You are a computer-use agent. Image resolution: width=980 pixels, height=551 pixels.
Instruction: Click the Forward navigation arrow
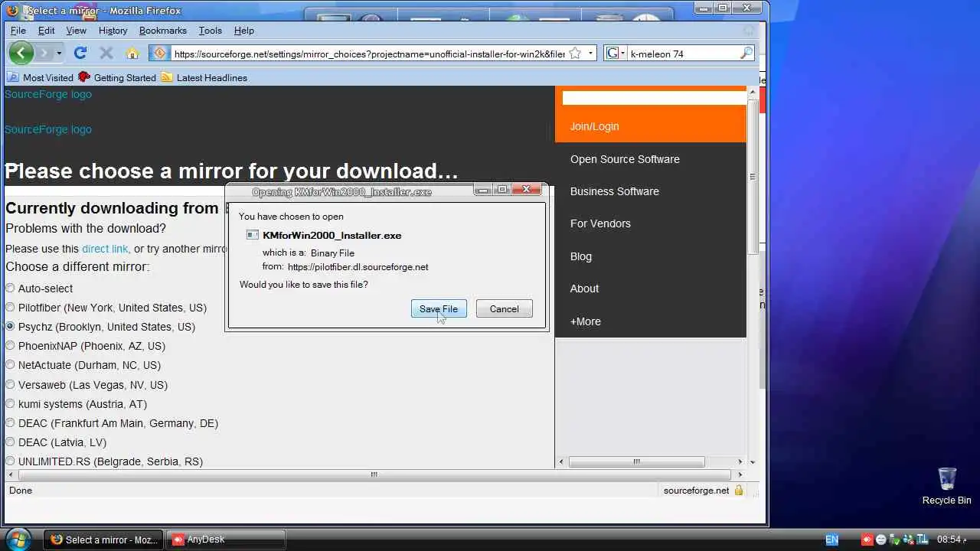pos(44,53)
